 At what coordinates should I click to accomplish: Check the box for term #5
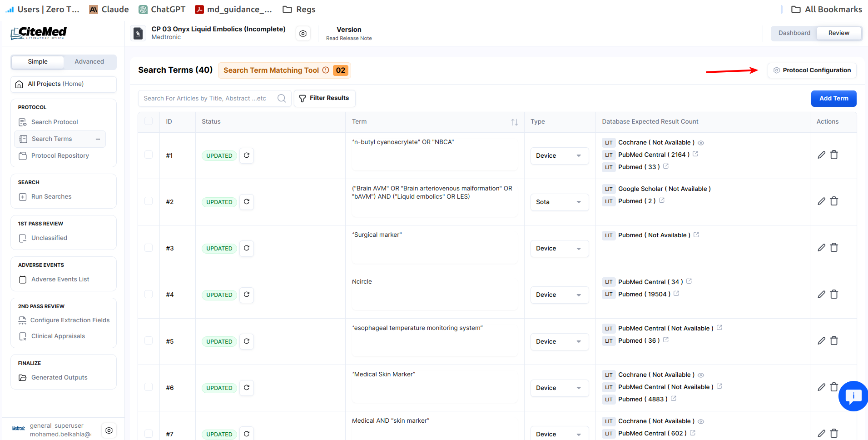pos(149,340)
